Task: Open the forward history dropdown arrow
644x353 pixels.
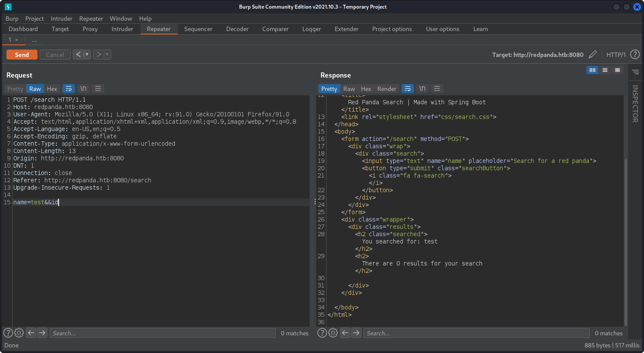Action: tap(107, 55)
